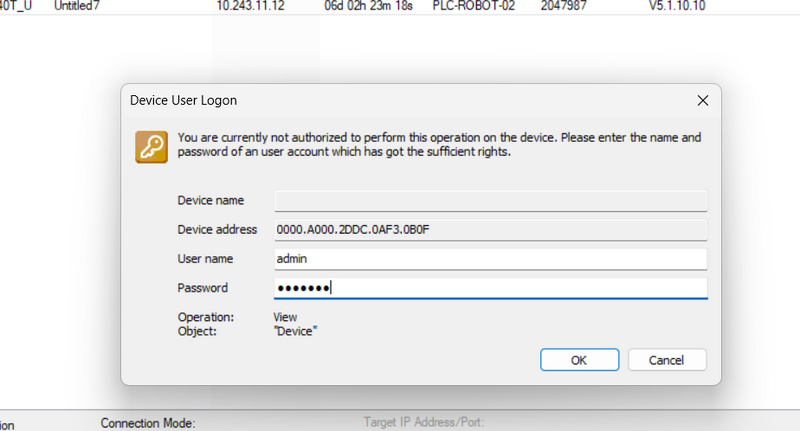Cancel the device logon
Viewport: 800px width, 431px height.
pyautogui.click(x=665, y=359)
